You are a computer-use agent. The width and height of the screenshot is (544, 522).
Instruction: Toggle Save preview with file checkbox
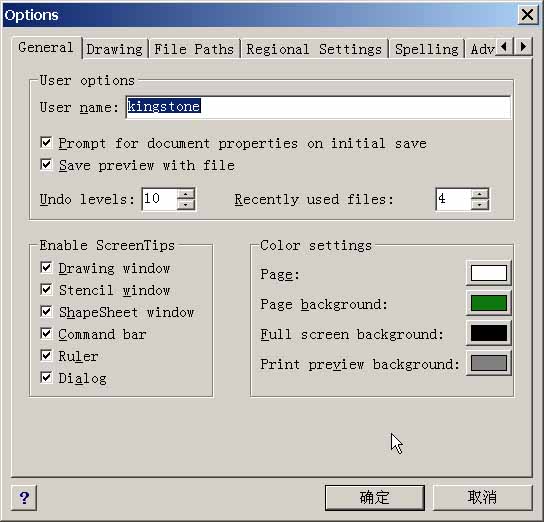click(x=46, y=164)
